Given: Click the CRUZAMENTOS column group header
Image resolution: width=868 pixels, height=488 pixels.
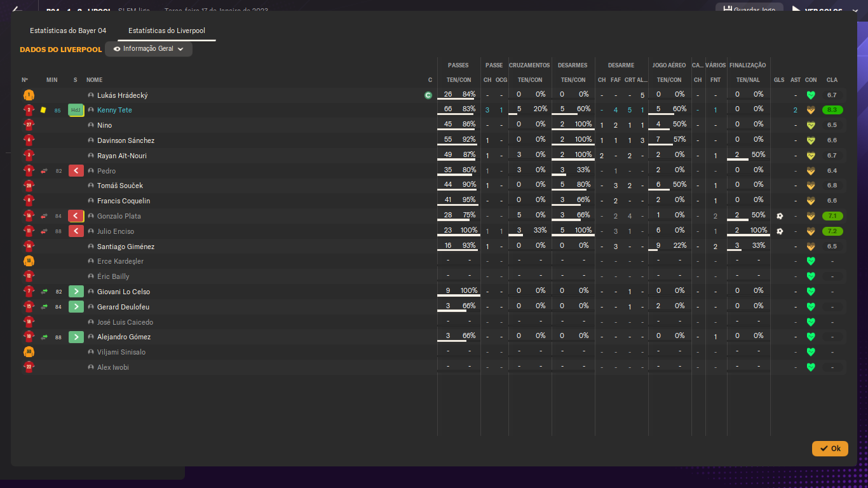Looking at the screenshot, I should 530,65.
